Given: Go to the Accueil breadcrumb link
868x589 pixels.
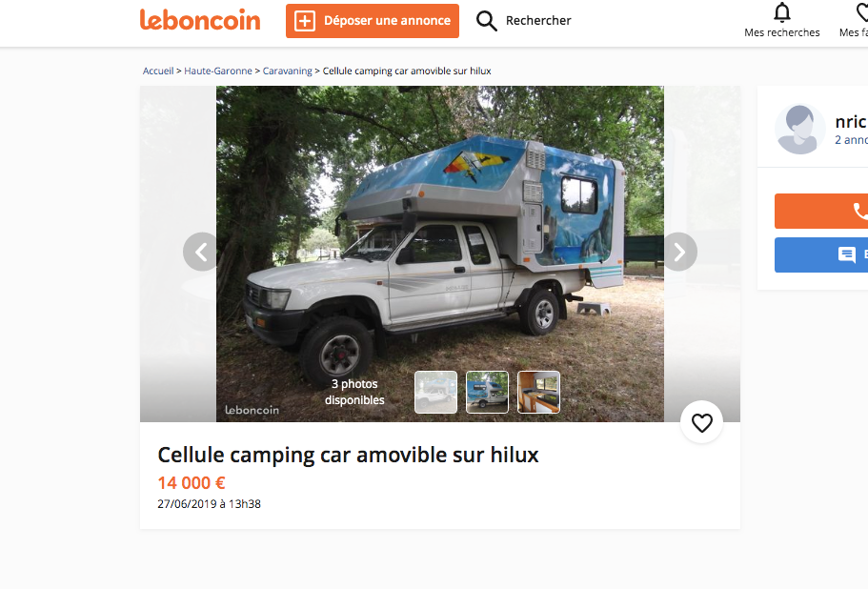Looking at the screenshot, I should click(158, 71).
